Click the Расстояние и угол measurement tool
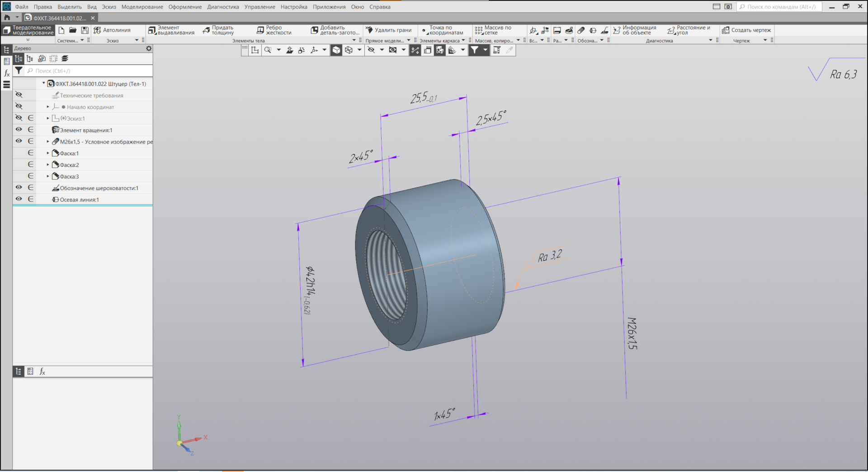868x472 pixels. coord(689,30)
